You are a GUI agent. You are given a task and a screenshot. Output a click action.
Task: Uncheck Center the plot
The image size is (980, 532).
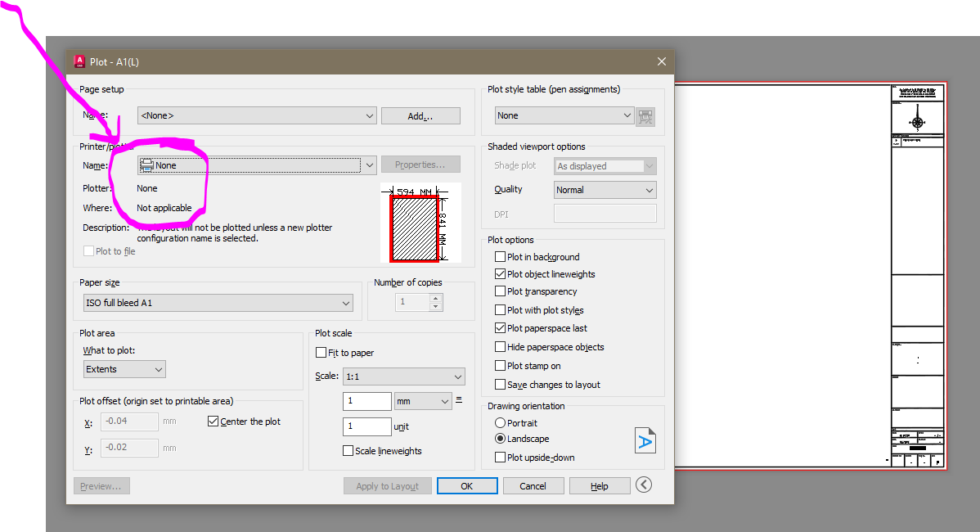[x=214, y=421]
